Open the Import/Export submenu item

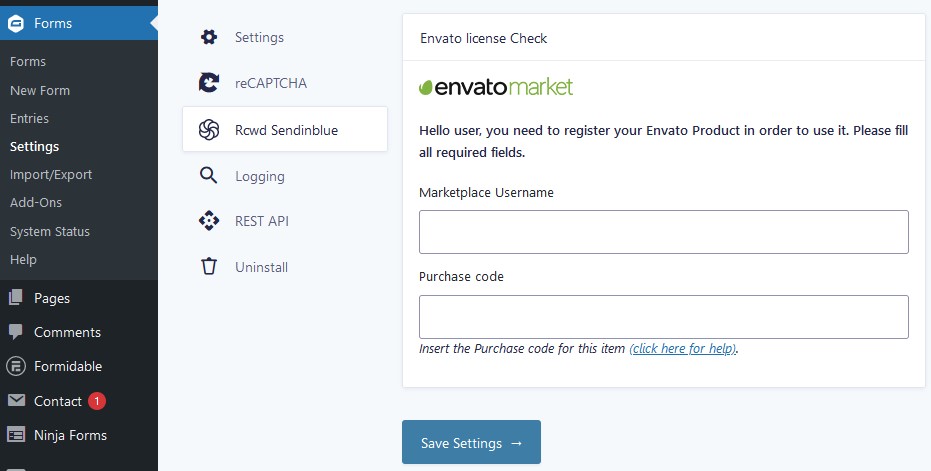tap(51, 174)
